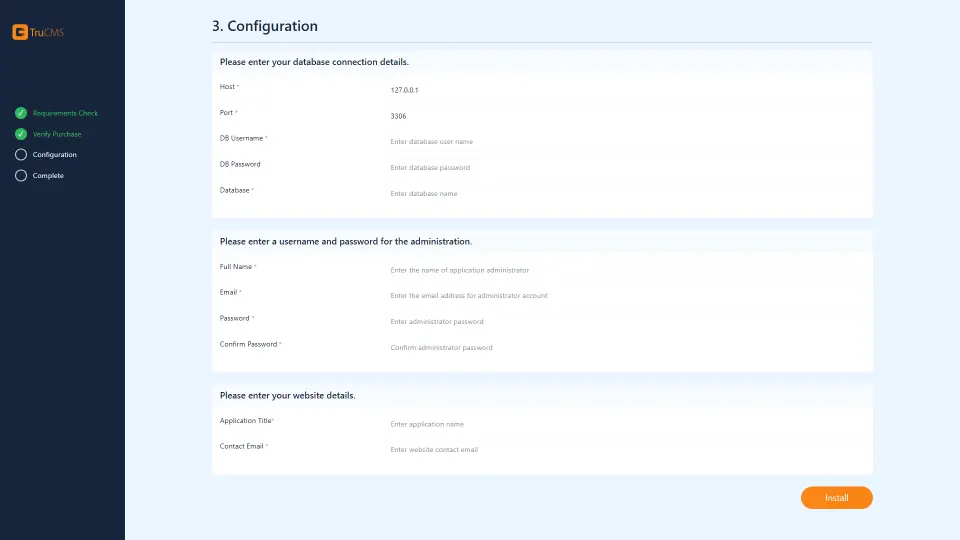
Task: Click the administrator Email input field
Action: tap(624, 296)
